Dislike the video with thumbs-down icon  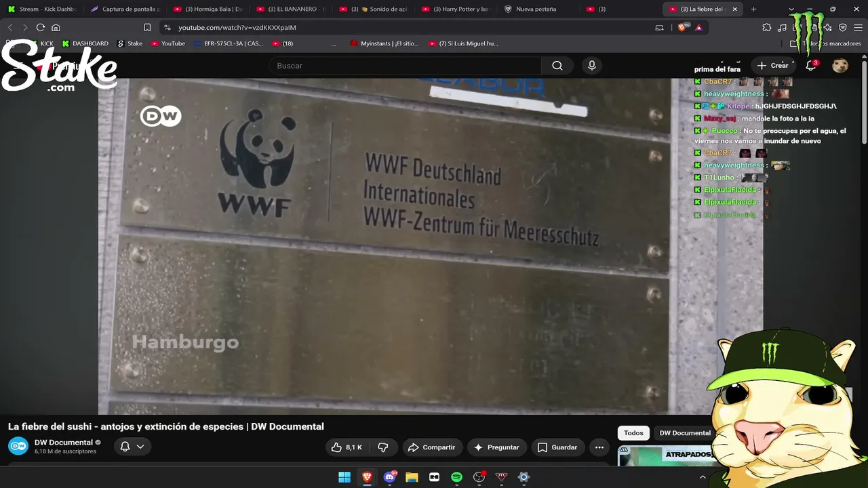[383, 447]
